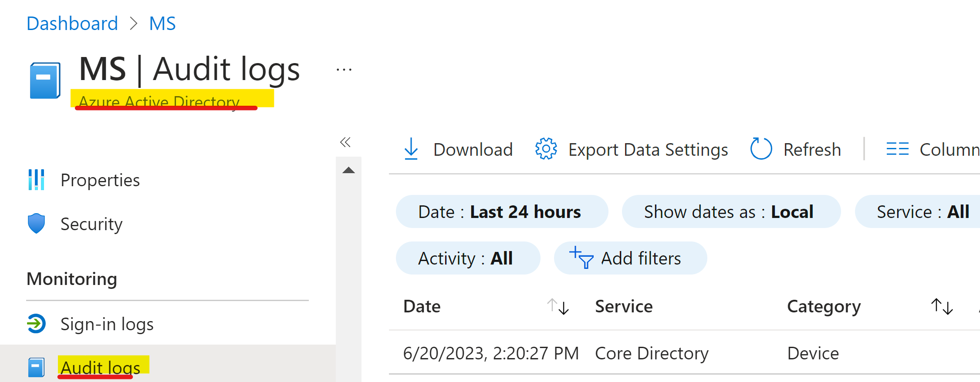Click the Sign-in logs arrow icon
Viewport: 980px width, 382px height.
36,324
